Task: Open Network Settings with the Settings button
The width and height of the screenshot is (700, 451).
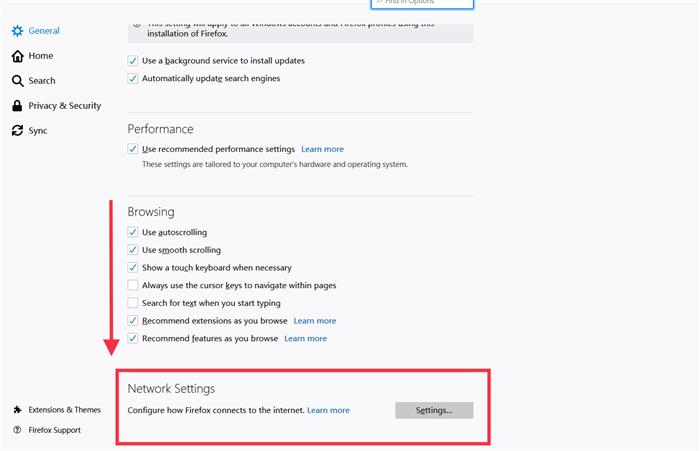Action: [434, 410]
